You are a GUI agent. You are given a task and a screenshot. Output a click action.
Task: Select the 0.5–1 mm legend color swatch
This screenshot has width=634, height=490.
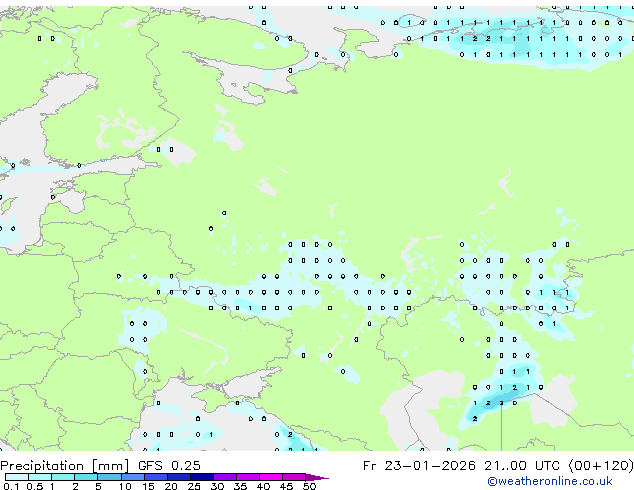click(40, 477)
